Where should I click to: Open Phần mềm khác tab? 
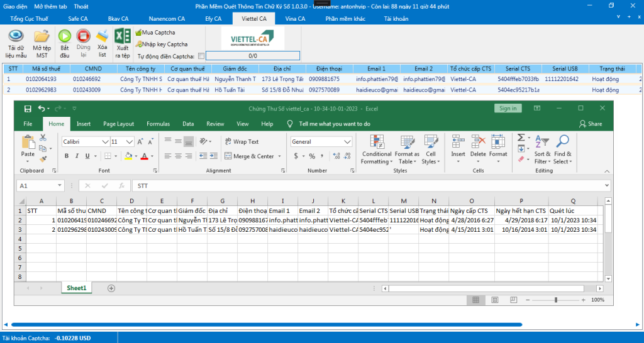(345, 19)
